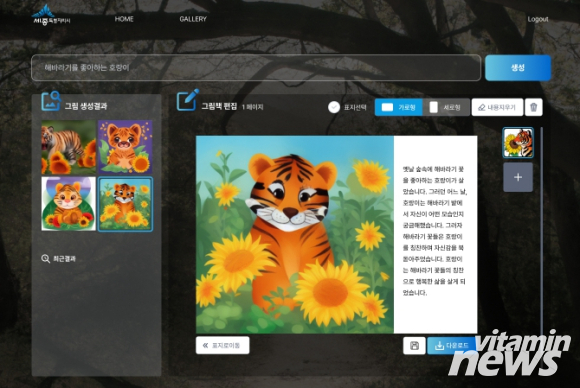The width and height of the screenshot is (580, 388).
Task: Click the Sejong logo in header
Action: pyautogui.click(x=51, y=15)
